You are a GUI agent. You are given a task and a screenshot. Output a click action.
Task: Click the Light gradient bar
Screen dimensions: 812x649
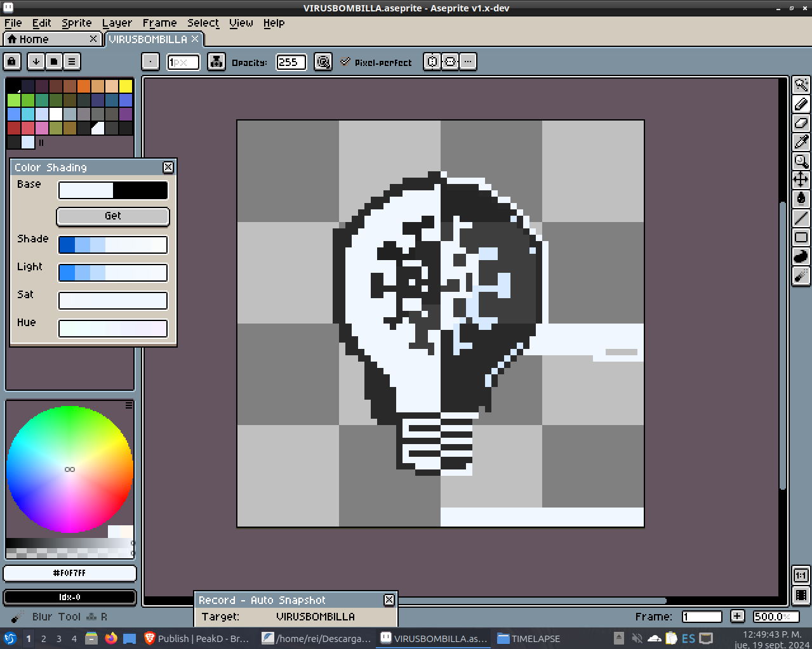tap(113, 272)
